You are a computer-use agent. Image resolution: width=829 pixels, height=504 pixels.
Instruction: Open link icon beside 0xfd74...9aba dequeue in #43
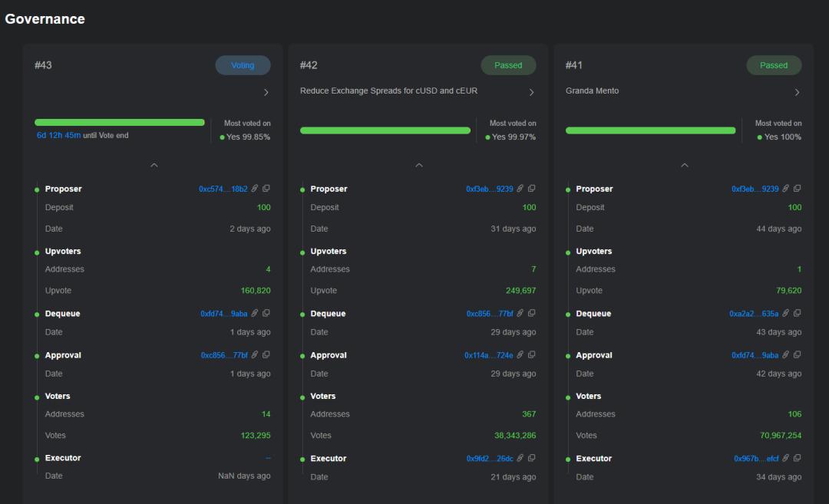coord(255,313)
